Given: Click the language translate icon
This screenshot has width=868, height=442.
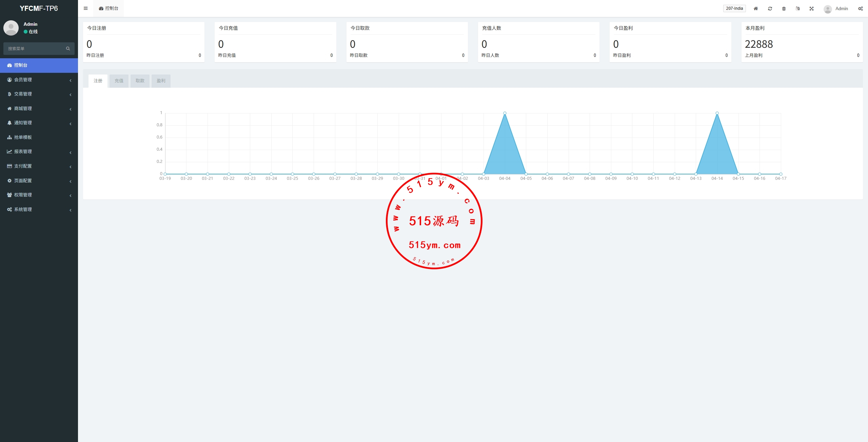Looking at the screenshot, I should tap(798, 9).
